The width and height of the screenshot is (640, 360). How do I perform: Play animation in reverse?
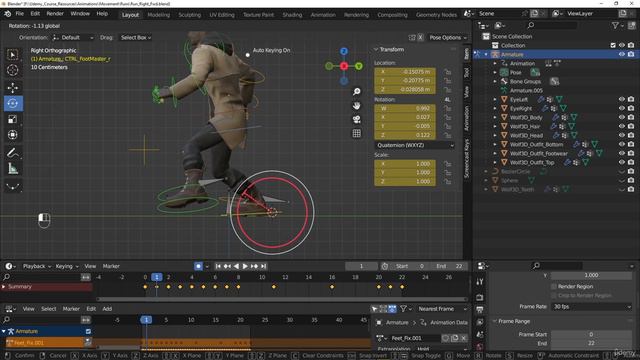(x=236, y=266)
